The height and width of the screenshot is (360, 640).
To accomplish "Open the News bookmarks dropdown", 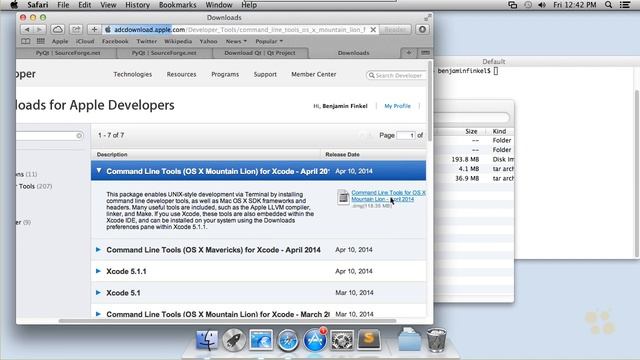I will [236, 41].
